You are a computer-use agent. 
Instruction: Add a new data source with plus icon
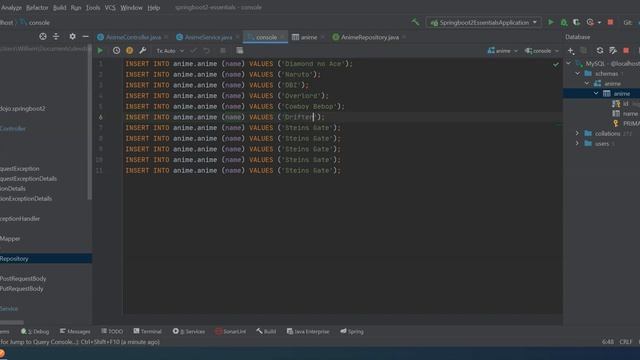click(x=571, y=51)
